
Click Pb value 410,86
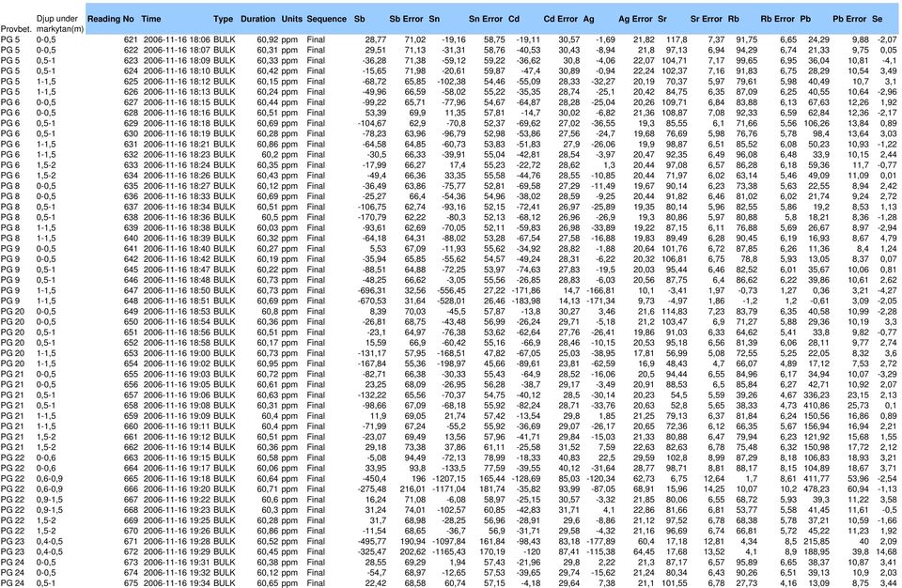(x=815, y=406)
